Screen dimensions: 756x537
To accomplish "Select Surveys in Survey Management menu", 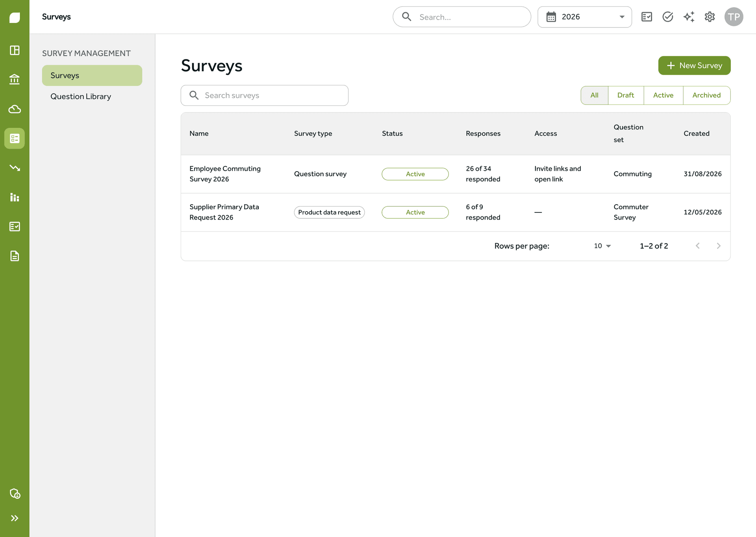I will point(92,76).
